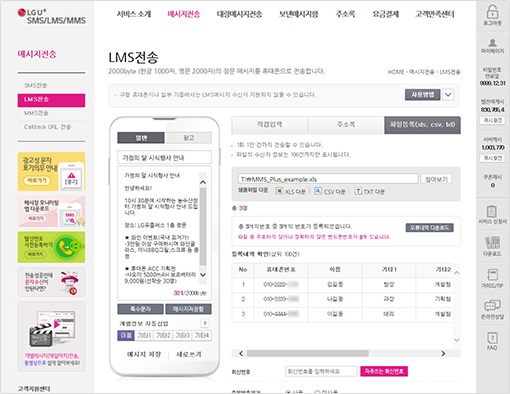Switch to the 파일등록(xls, csv, txt) tab

pyautogui.click(x=422, y=125)
